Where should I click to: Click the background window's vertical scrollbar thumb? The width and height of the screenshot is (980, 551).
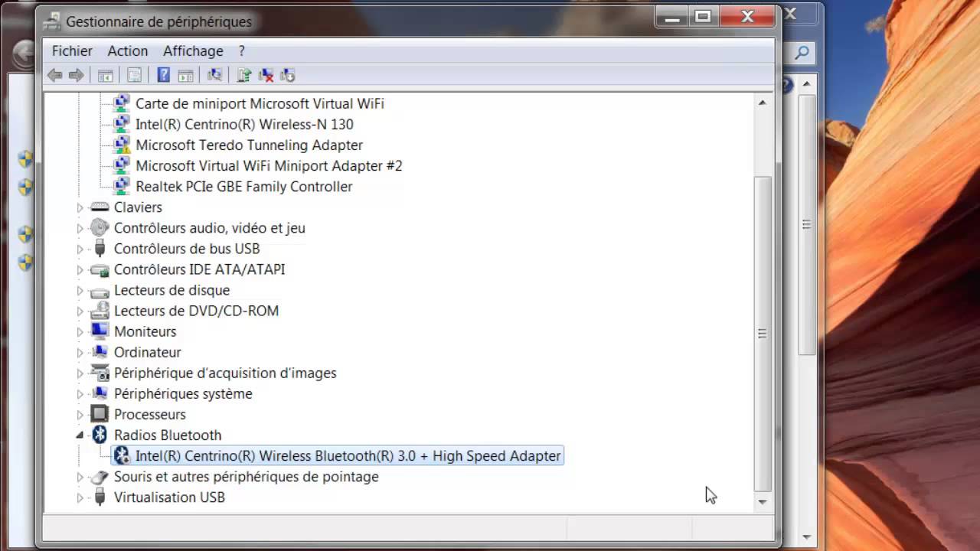point(806,223)
